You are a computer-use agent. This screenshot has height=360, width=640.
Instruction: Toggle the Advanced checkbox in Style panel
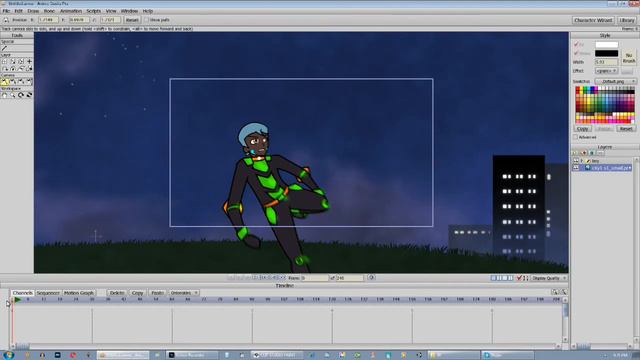click(x=576, y=137)
